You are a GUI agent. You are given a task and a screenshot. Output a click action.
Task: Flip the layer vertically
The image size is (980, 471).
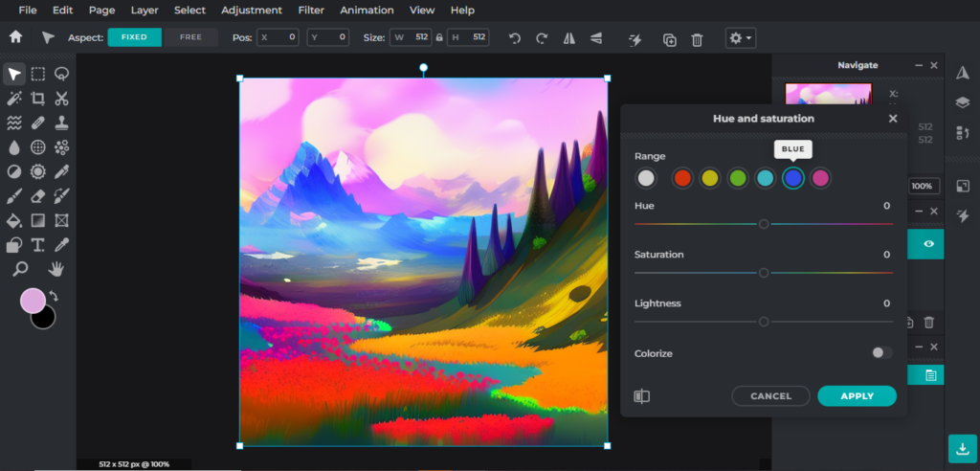pos(596,39)
